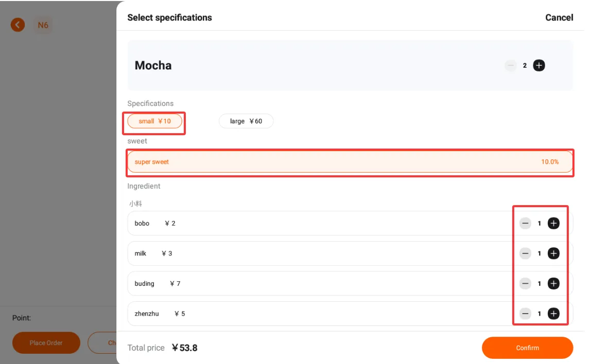Viewport: 592px width, 364px height.
Task: Click the total price ¥53.8 value
Action: pyautogui.click(x=185, y=348)
